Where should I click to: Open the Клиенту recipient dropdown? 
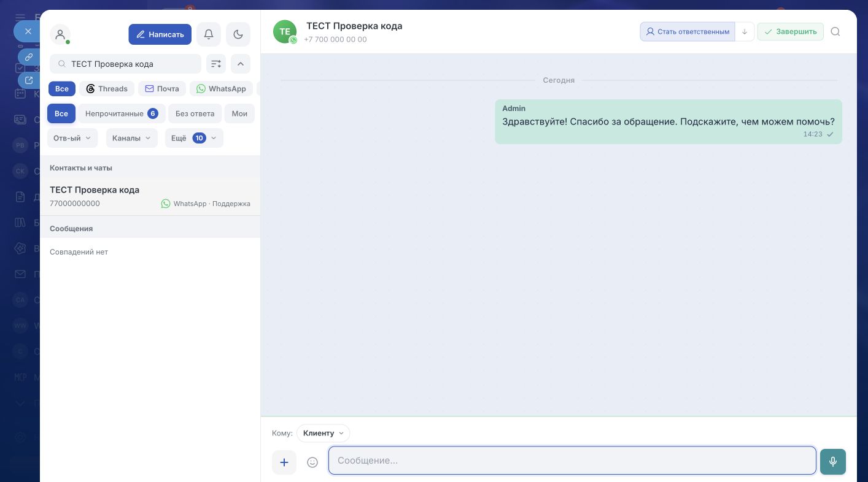tap(323, 433)
